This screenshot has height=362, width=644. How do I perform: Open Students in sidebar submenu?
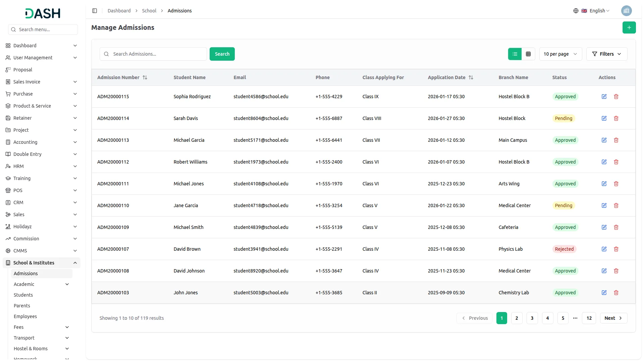pyautogui.click(x=23, y=295)
